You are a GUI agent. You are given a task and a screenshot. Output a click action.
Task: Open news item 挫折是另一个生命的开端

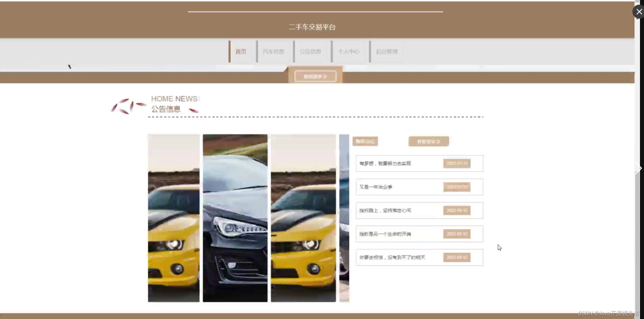pyautogui.click(x=385, y=234)
